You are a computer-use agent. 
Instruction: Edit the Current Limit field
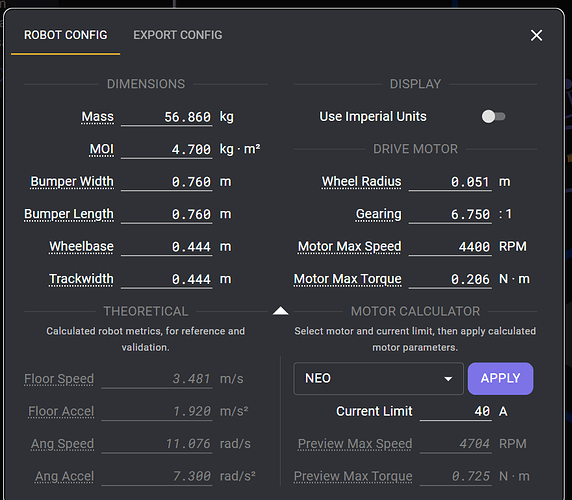coord(456,411)
